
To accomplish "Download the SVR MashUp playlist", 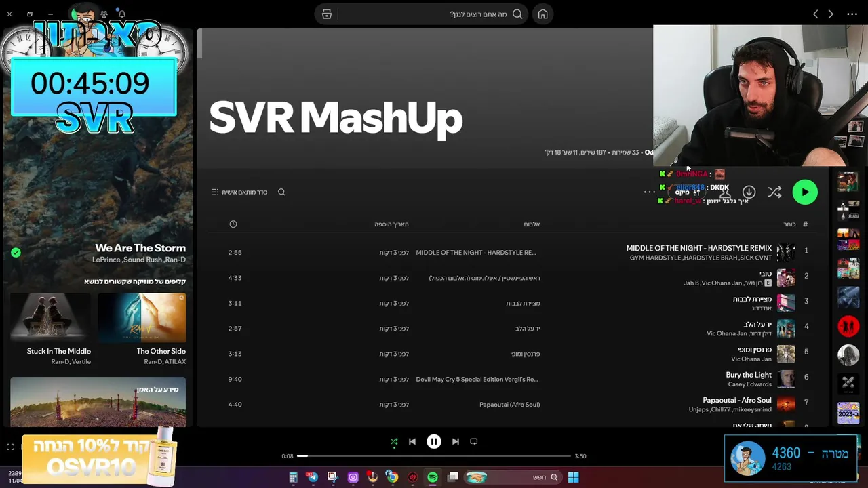I will pyautogui.click(x=749, y=192).
